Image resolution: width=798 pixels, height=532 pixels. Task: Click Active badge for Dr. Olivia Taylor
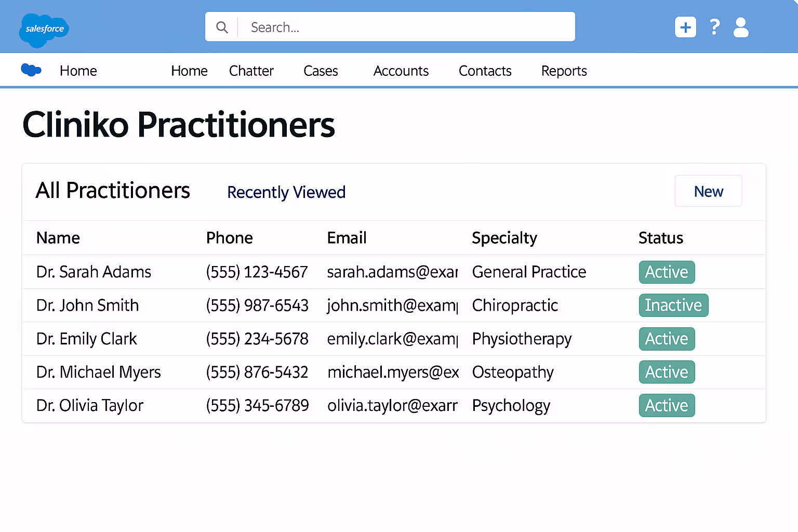[667, 405]
